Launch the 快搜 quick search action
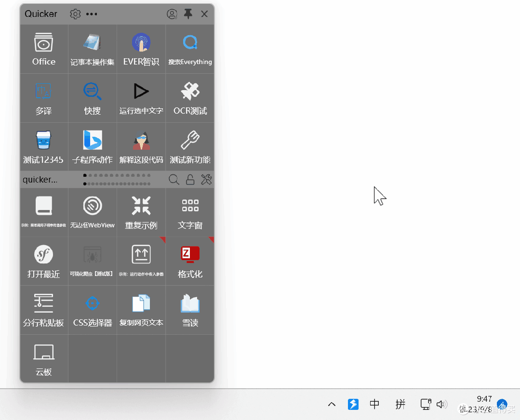Image resolution: width=520 pixels, height=420 pixels. 92,98
